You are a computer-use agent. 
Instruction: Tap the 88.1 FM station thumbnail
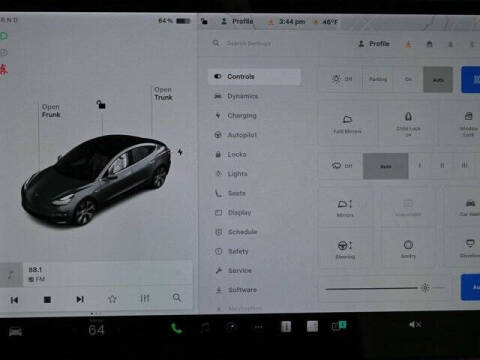pyautogui.click(x=11, y=275)
